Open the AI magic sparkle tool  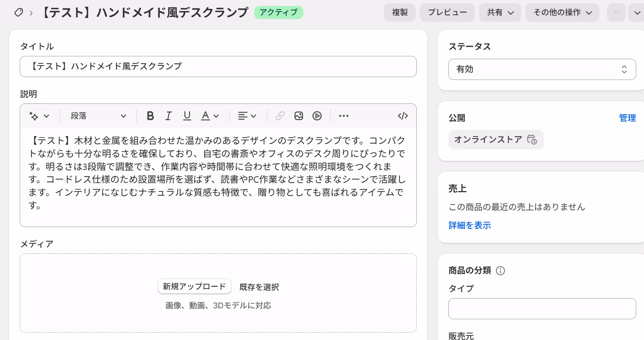pos(34,116)
